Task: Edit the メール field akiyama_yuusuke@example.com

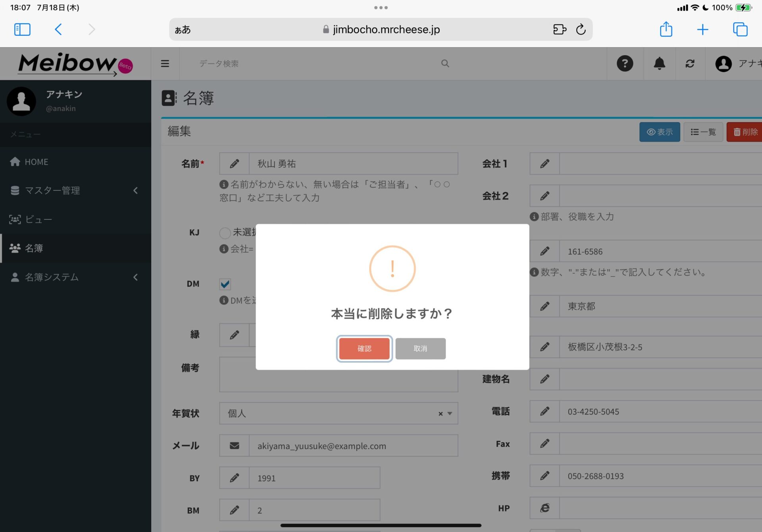Action: tap(353, 446)
